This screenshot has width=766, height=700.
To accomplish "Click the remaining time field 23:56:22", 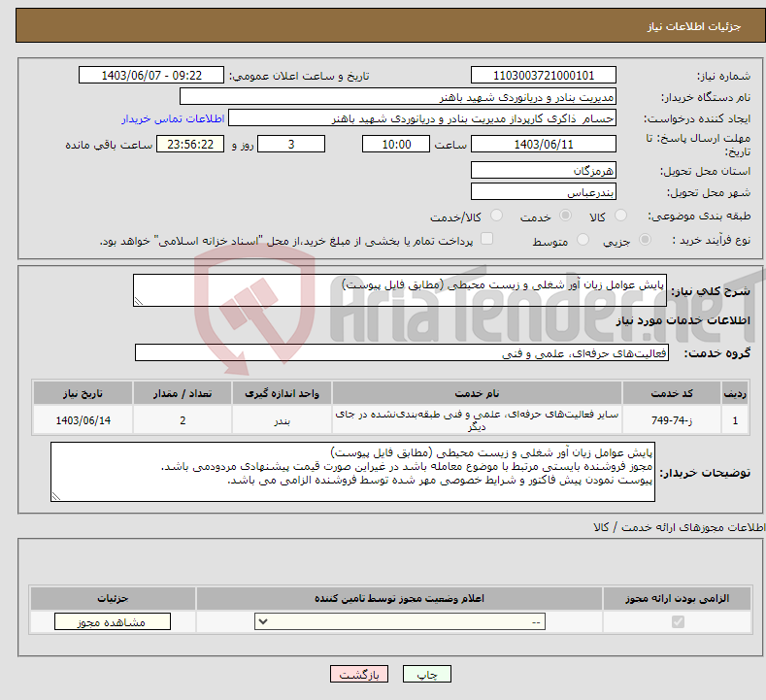I will pos(190,144).
